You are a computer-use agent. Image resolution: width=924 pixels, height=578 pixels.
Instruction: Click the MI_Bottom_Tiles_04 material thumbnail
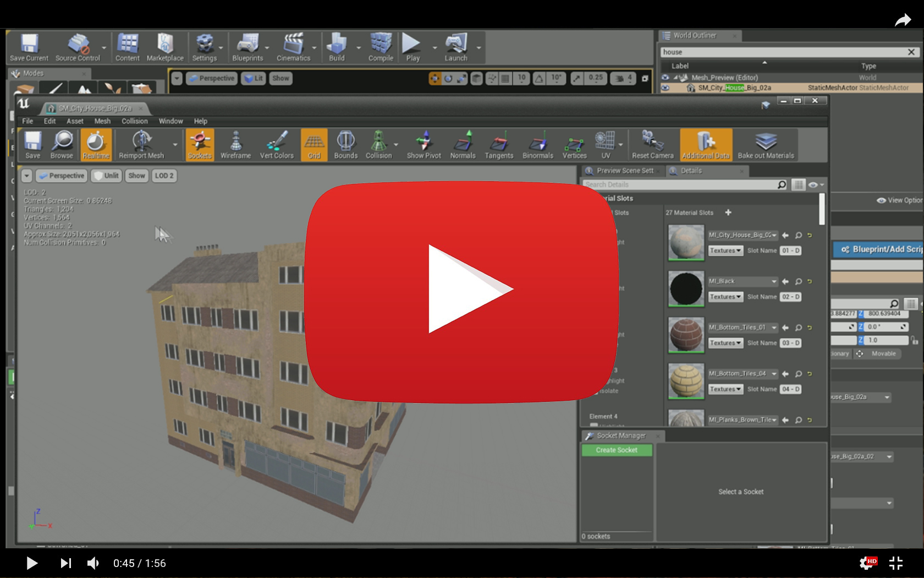coord(686,381)
